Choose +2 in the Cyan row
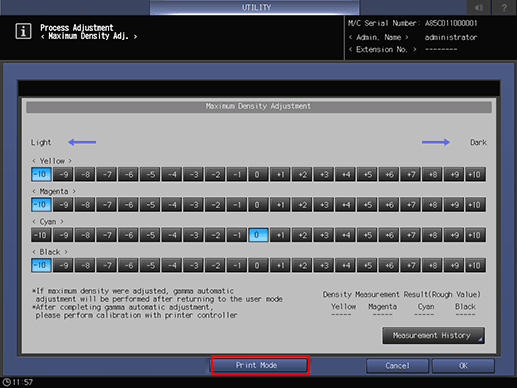Image resolution: width=517 pixels, height=388 pixels. click(x=302, y=235)
